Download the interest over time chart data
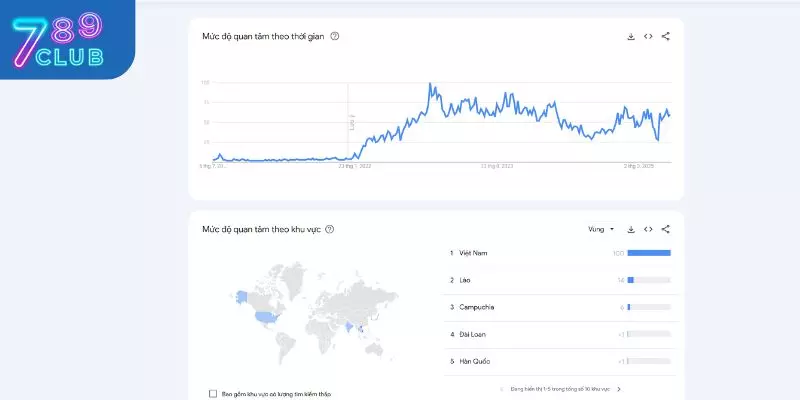 pos(631,36)
